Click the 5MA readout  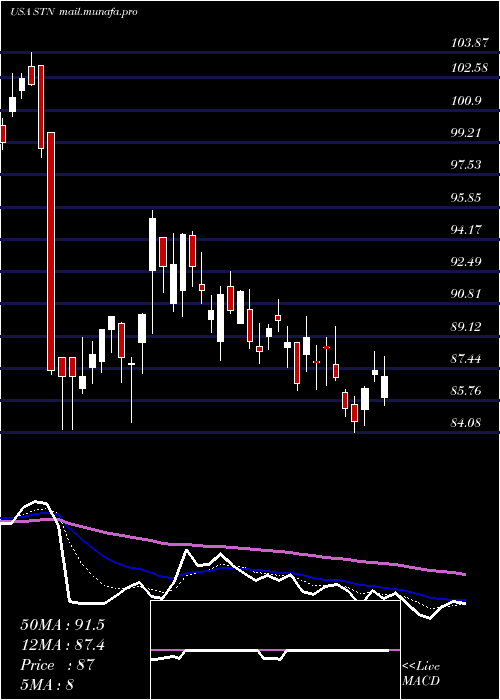[47, 684]
